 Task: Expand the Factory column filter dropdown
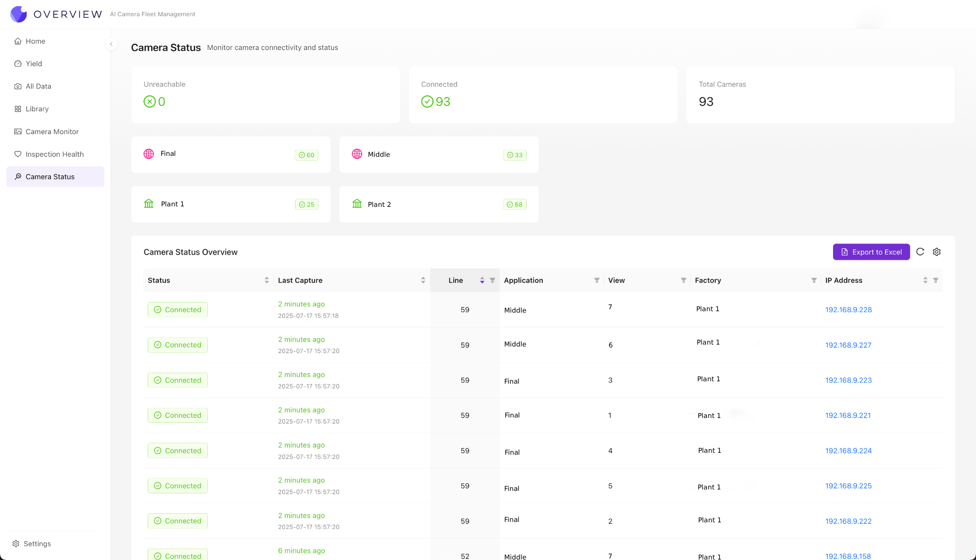tap(813, 280)
